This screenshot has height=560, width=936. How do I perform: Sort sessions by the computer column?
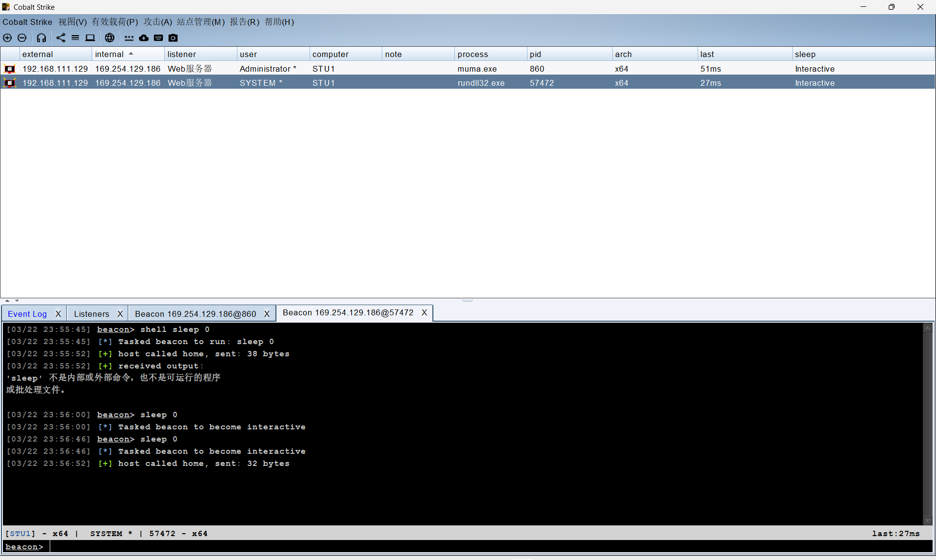[x=346, y=54]
